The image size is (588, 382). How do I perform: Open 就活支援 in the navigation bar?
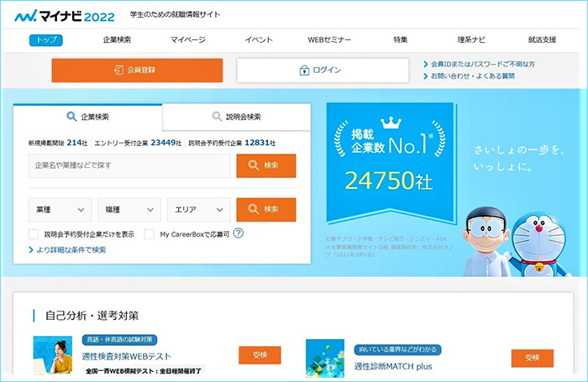(x=542, y=39)
